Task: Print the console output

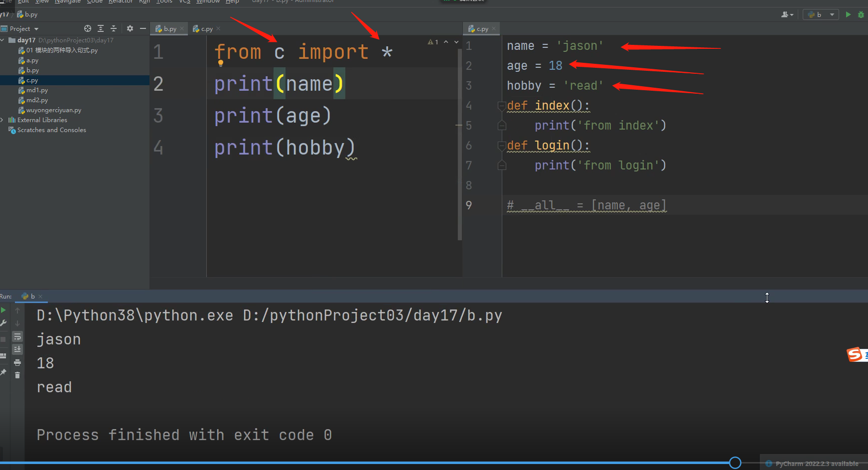Action: pyautogui.click(x=17, y=362)
